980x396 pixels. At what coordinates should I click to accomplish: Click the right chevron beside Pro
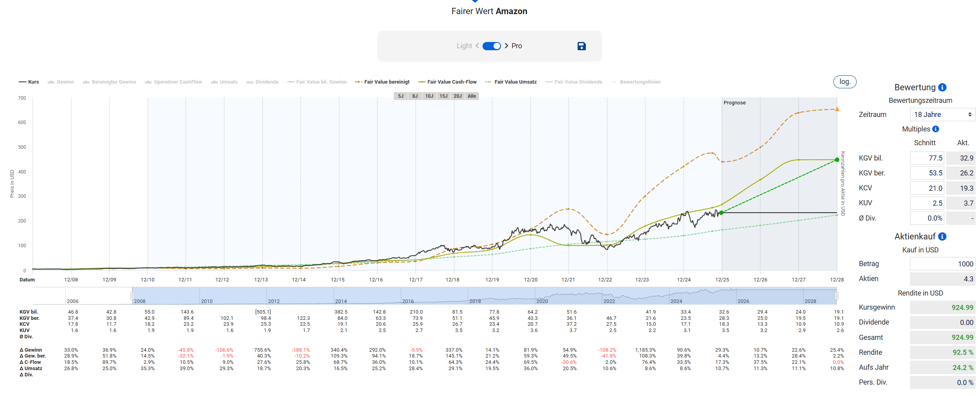[x=507, y=46]
